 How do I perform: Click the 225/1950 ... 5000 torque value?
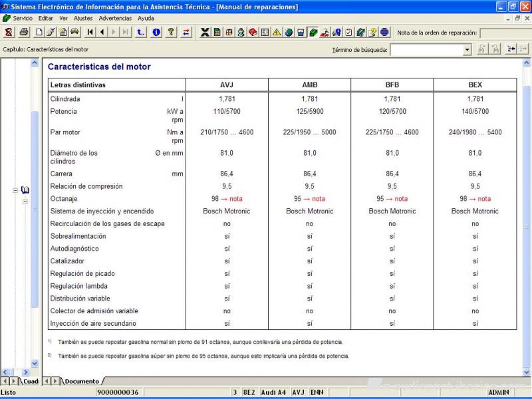[309, 132]
